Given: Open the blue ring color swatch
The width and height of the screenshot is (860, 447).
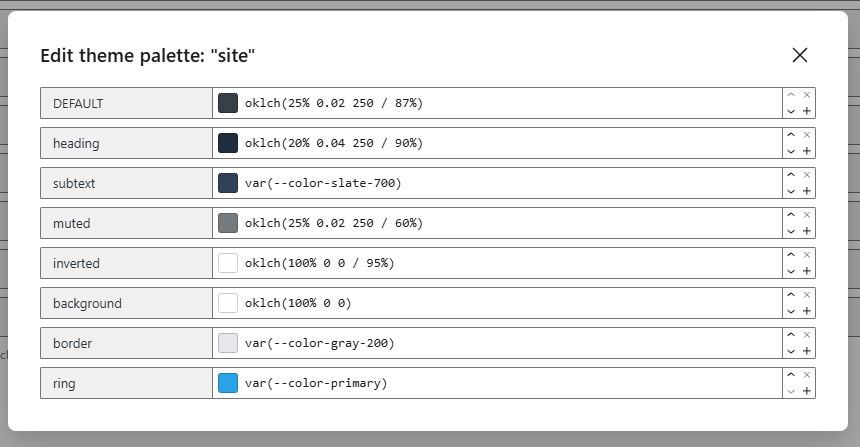Looking at the screenshot, I should click(228, 383).
